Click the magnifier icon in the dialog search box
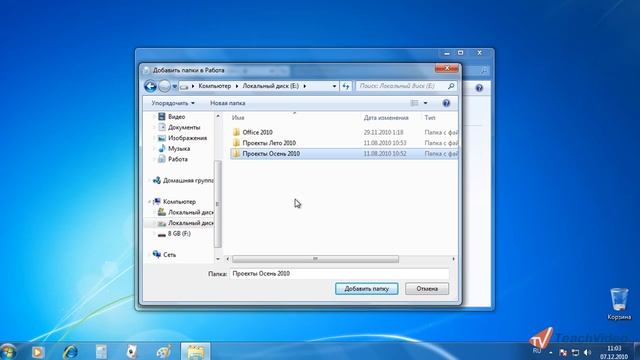This screenshot has height=360, width=640. pyautogui.click(x=451, y=86)
